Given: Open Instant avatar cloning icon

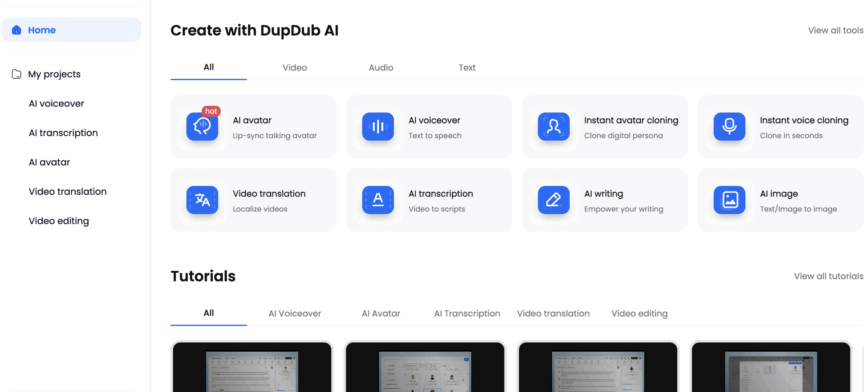Looking at the screenshot, I should tap(553, 126).
